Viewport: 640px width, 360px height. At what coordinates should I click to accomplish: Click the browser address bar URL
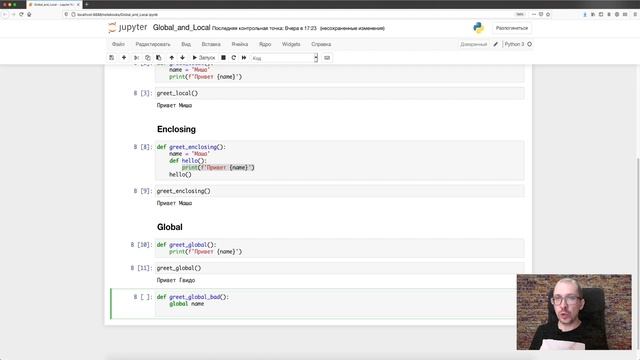pyautogui.click(x=118, y=14)
